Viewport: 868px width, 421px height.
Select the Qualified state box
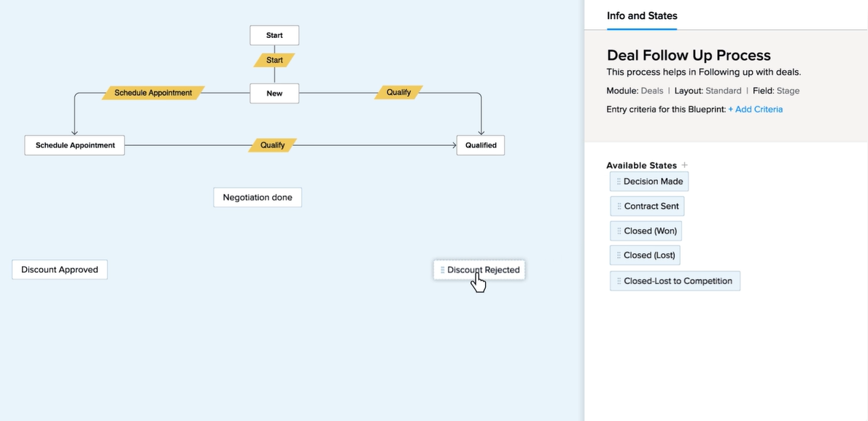481,145
